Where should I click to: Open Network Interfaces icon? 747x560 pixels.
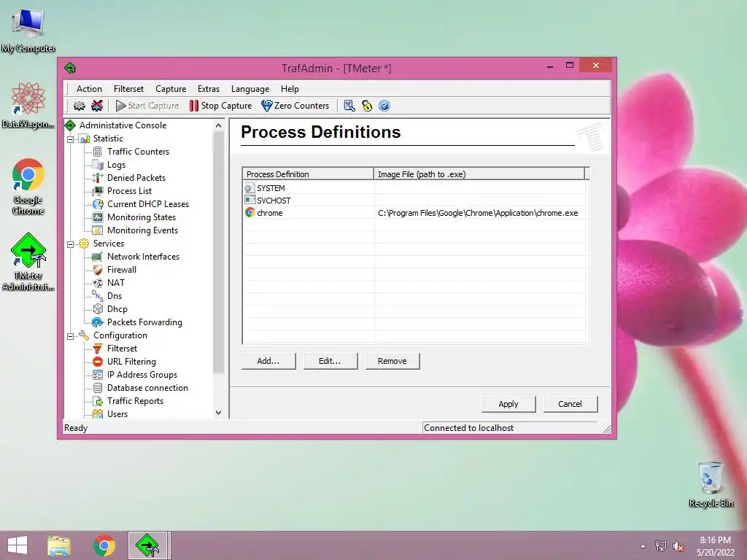click(97, 257)
